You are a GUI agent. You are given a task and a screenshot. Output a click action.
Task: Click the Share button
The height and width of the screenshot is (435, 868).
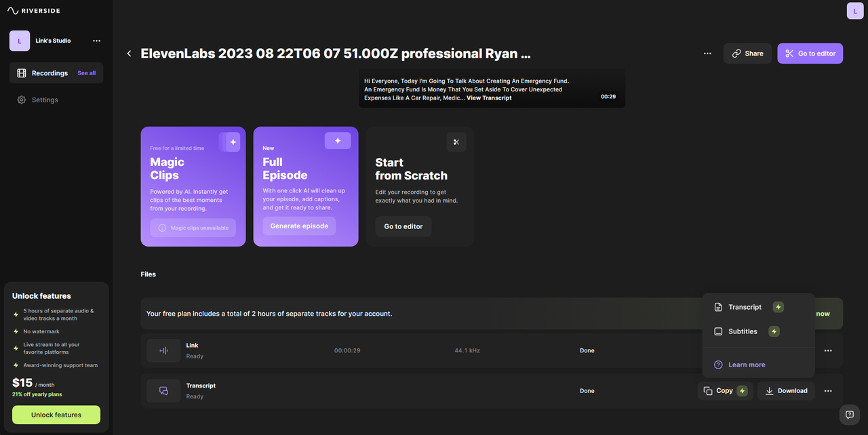747,54
